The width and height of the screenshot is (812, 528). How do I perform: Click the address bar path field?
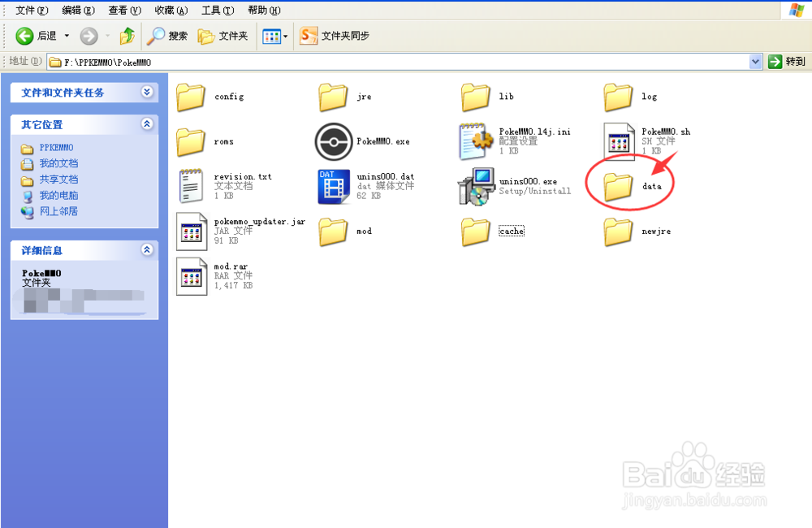tap(399, 63)
